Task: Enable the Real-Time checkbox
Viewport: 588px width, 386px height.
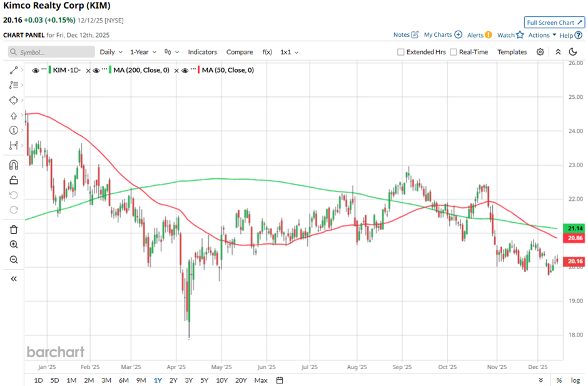Action: click(x=454, y=52)
